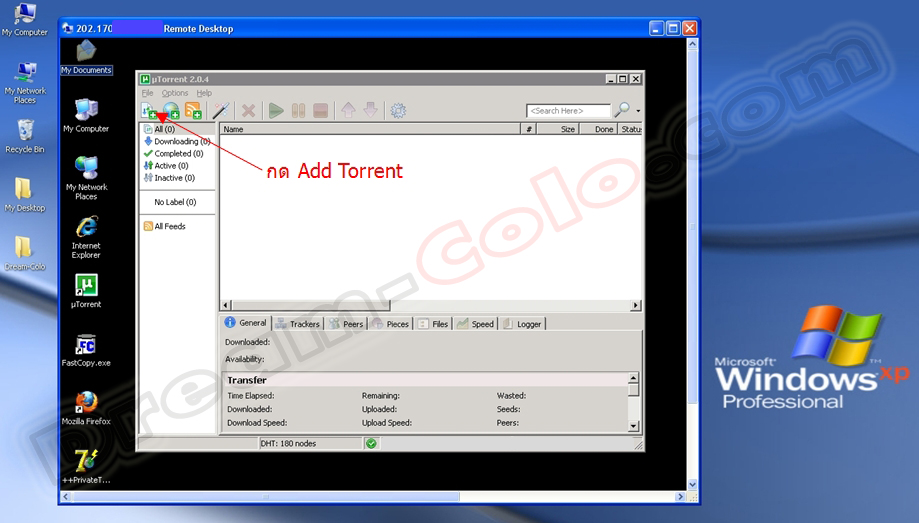
Task: Open the Create New Torrent wand icon
Action: pos(221,110)
